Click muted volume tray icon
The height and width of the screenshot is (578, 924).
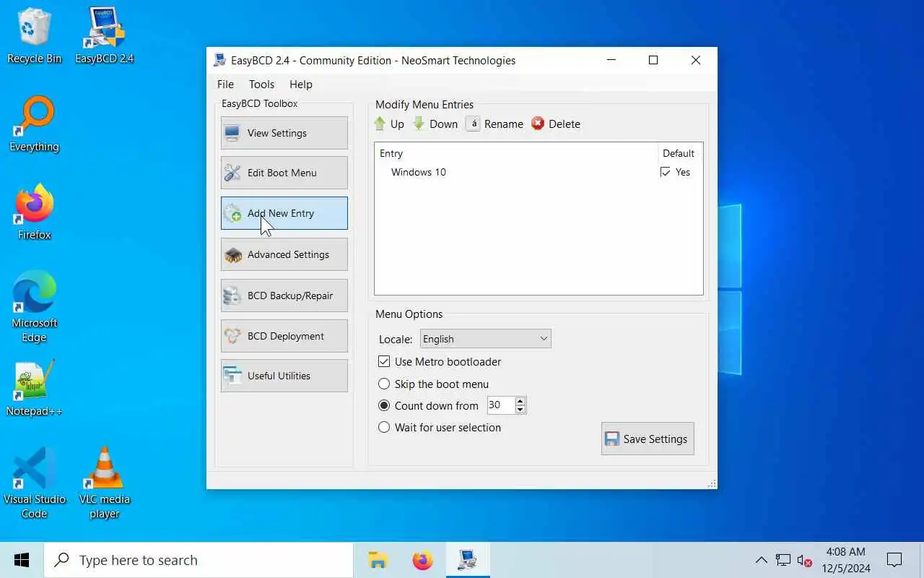pyautogui.click(x=805, y=560)
